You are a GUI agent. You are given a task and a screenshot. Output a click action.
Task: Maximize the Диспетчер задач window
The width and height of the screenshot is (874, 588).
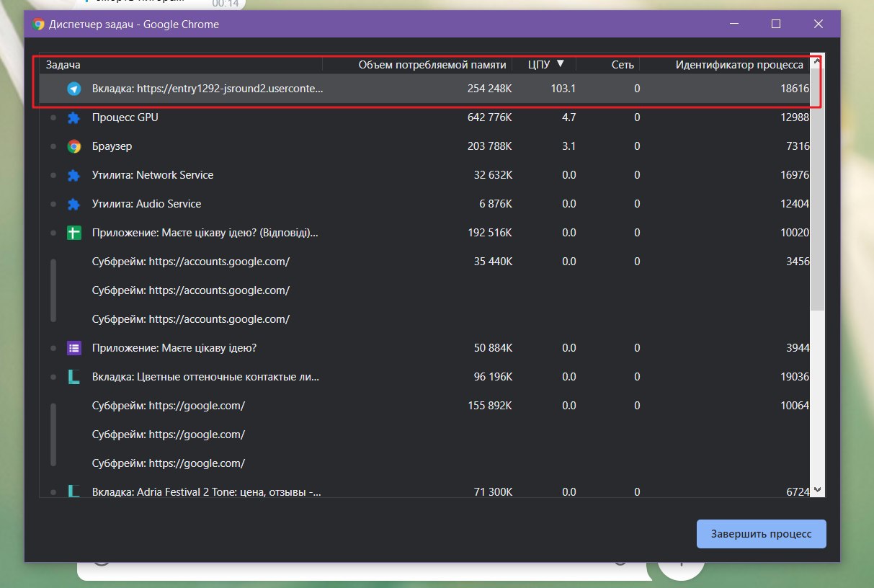pyautogui.click(x=776, y=24)
